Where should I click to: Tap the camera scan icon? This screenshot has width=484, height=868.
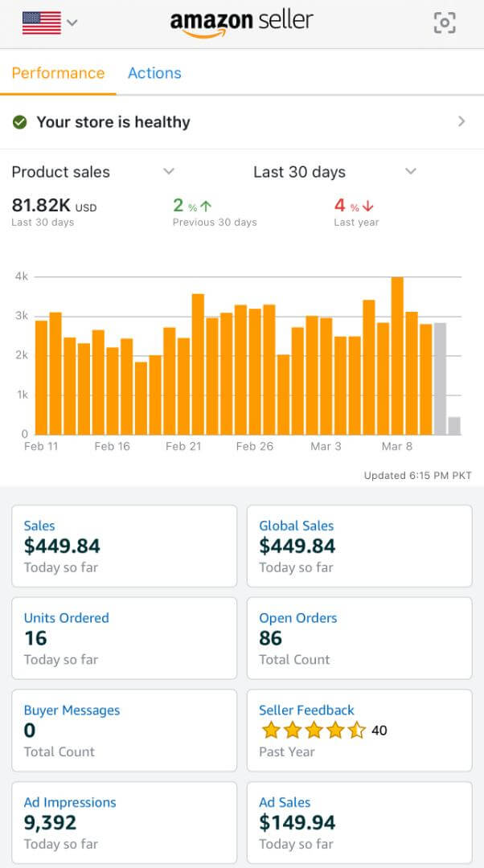click(444, 23)
